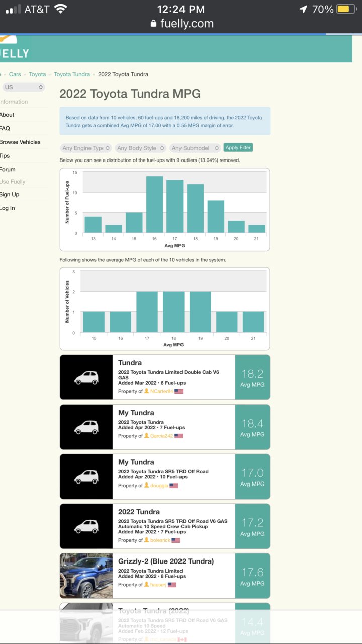Viewport: 362px width, 644px height.
Task: Tap the 21 MPG bar in vehicles chart
Action: pyautogui.click(x=253, y=322)
